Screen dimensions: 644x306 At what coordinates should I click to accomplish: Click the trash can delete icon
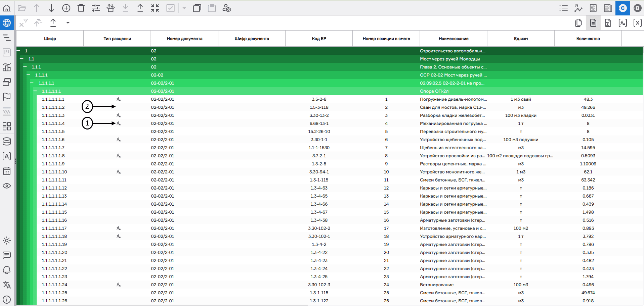[81, 8]
